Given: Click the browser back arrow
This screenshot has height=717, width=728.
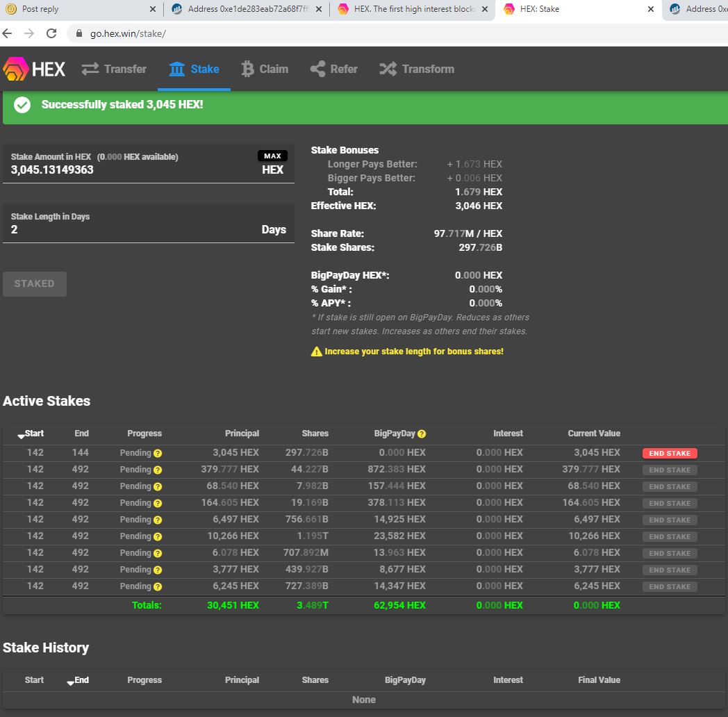Looking at the screenshot, I should [x=8, y=33].
